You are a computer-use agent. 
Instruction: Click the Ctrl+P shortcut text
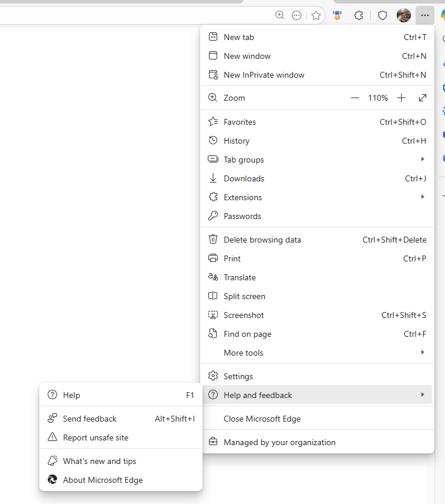click(415, 258)
